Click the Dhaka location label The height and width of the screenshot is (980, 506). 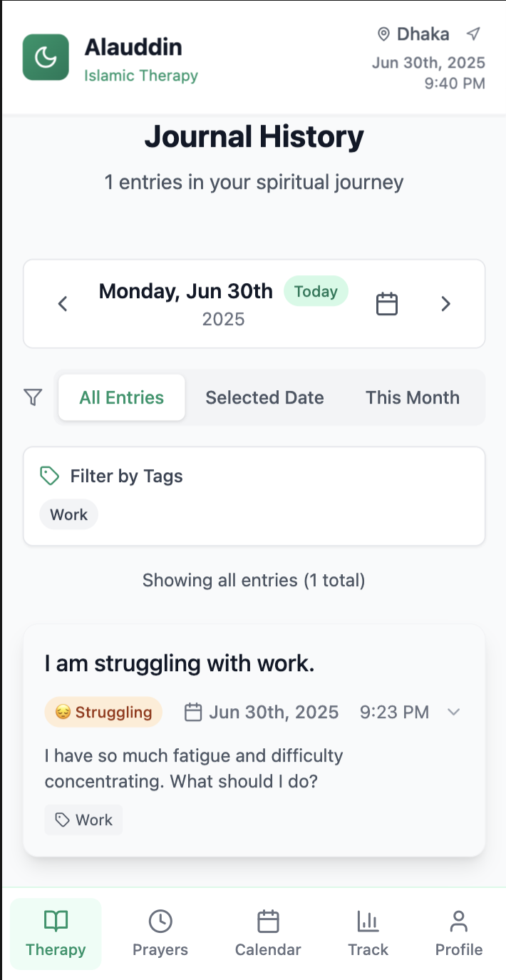click(x=422, y=34)
